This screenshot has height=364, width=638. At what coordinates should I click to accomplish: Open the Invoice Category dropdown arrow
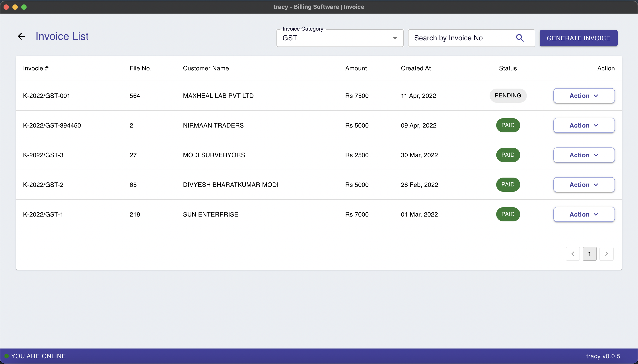click(395, 38)
